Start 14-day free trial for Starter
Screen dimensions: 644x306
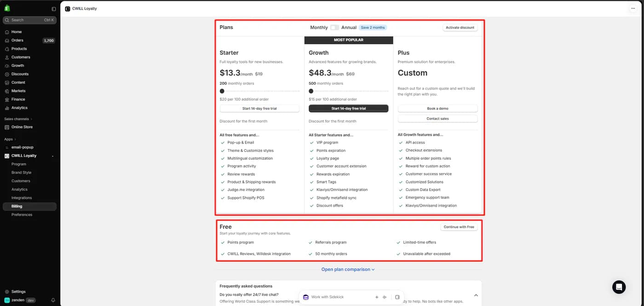tap(259, 109)
